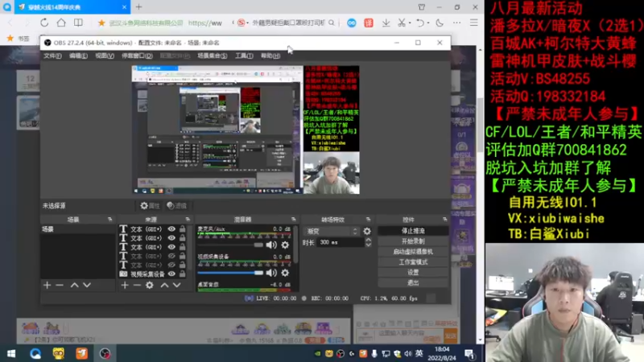
Task: Open browser downloads
Action: [x=386, y=23]
